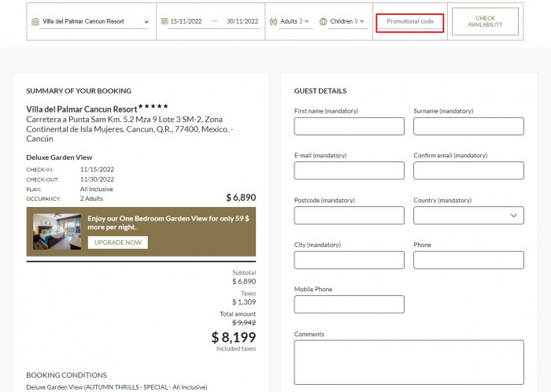Click the struck-through $ 9,942 amount

[x=244, y=323]
